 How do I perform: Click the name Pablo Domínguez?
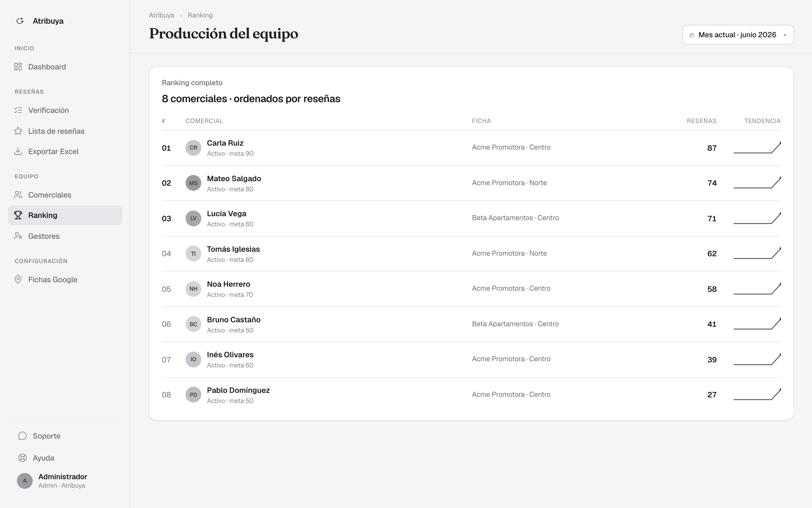pyautogui.click(x=238, y=390)
